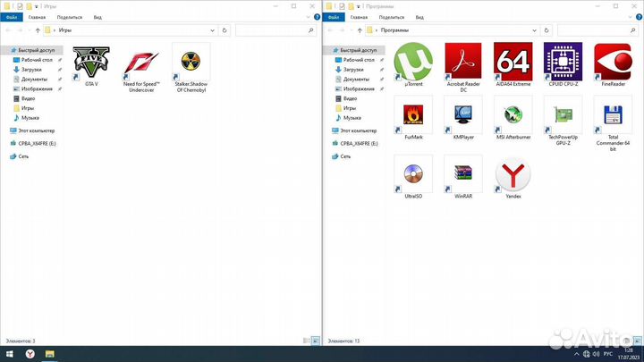This screenshot has width=644, height=362.
Task: Open the FineReader shortcut
Action: pos(613,65)
